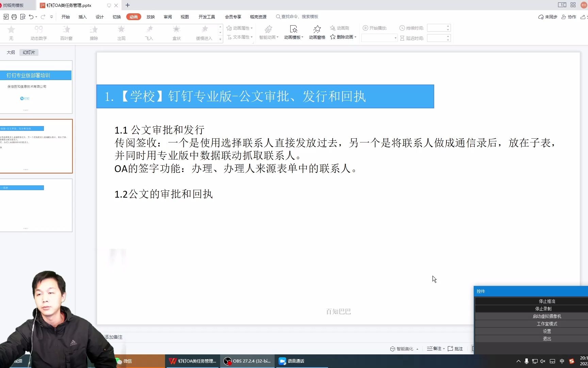Open the 备注 dropdown in status bar
This screenshot has width=588, height=368.
pyautogui.click(x=436, y=349)
